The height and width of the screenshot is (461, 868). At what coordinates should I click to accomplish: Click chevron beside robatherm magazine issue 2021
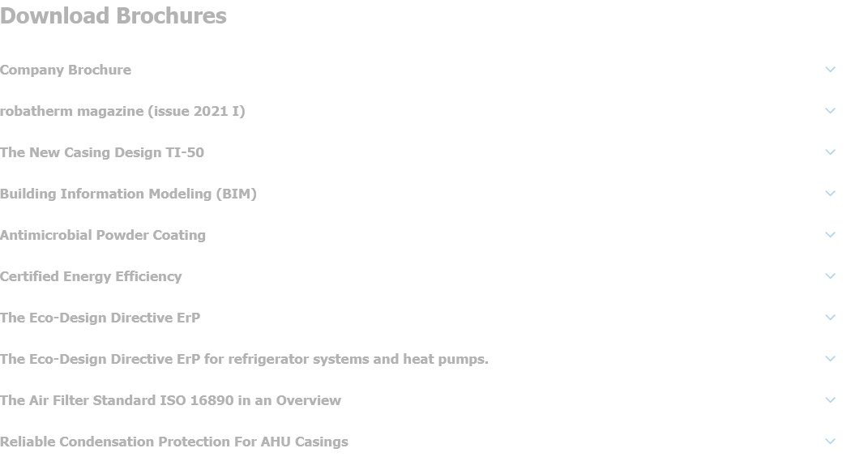point(830,111)
